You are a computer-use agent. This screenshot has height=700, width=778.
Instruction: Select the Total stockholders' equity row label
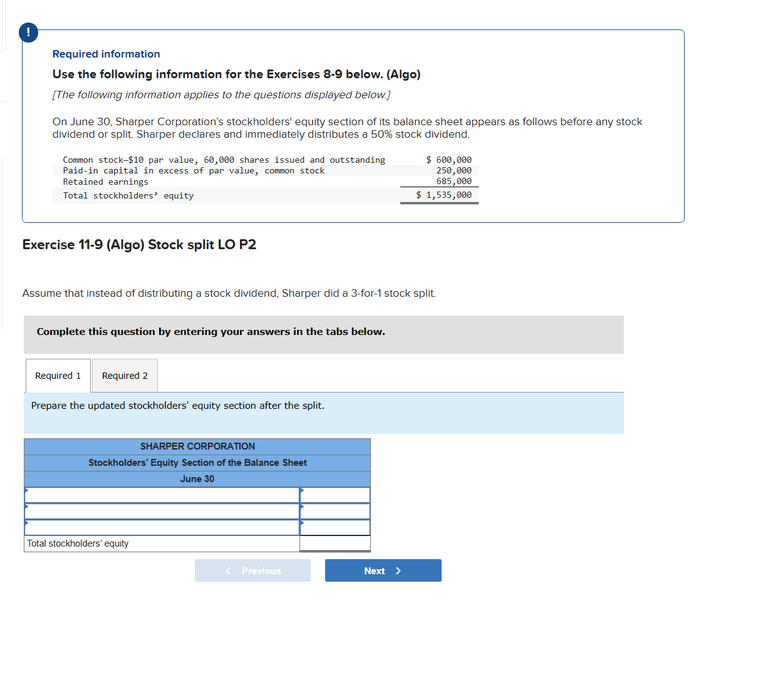click(x=78, y=543)
